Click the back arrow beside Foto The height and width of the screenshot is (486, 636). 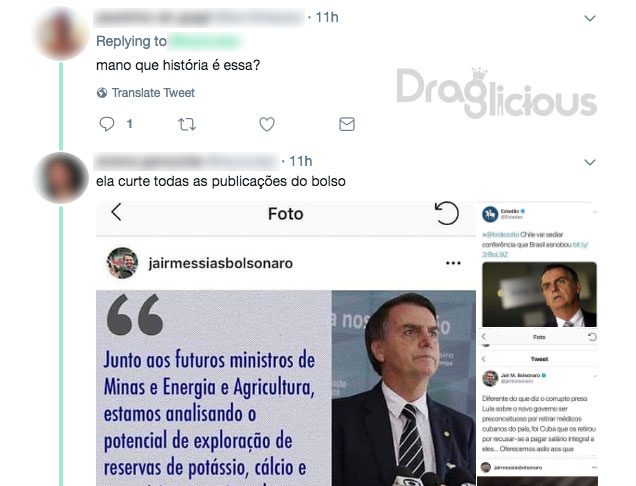tap(116, 212)
